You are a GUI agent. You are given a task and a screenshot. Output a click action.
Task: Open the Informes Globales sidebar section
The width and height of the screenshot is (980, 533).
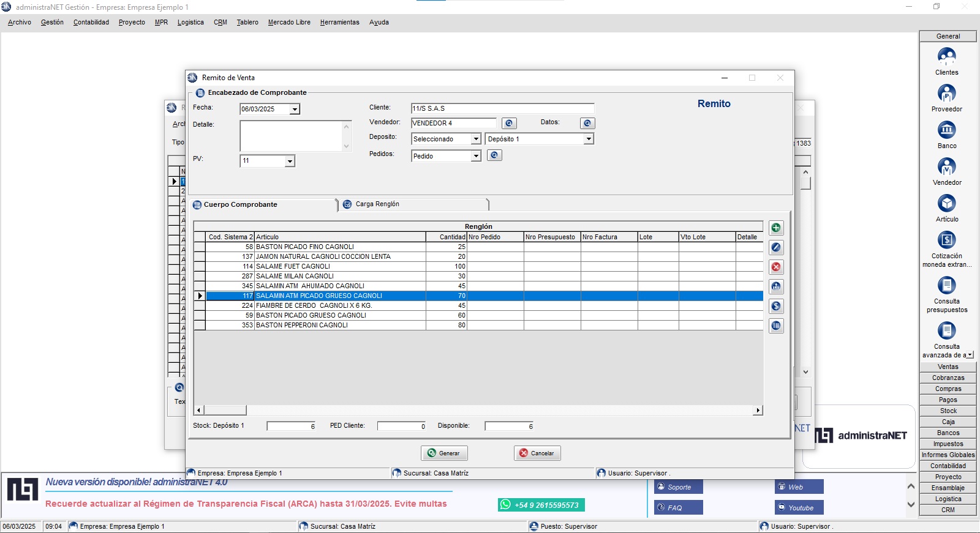(x=948, y=455)
